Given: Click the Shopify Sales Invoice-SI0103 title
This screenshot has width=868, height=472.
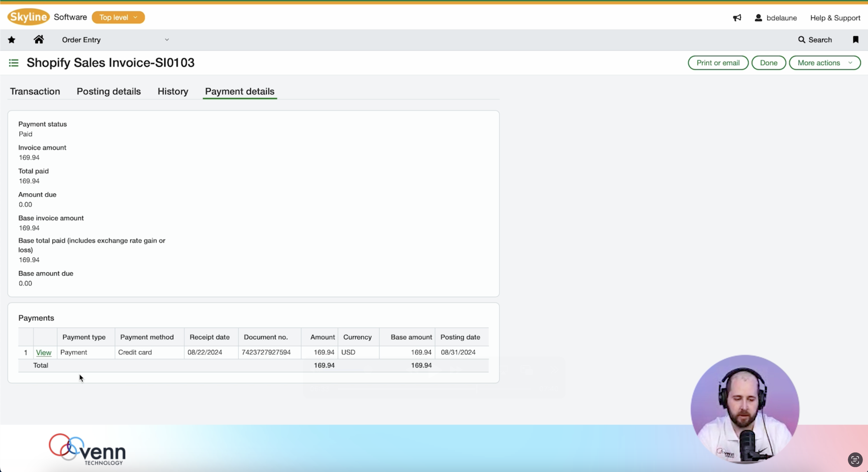Looking at the screenshot, I should 111,63.
